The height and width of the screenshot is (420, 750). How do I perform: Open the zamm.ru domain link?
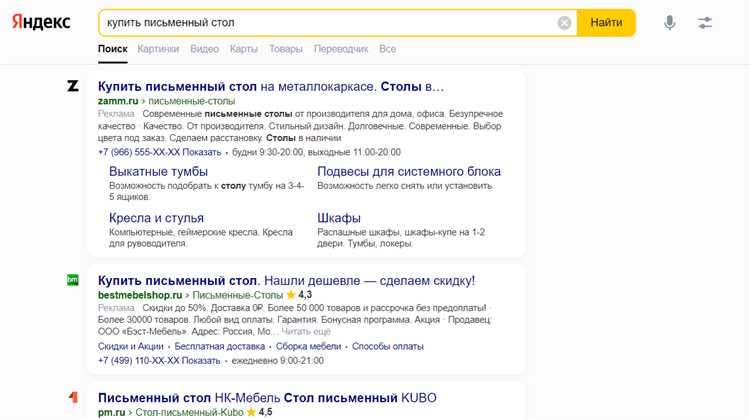118,101
